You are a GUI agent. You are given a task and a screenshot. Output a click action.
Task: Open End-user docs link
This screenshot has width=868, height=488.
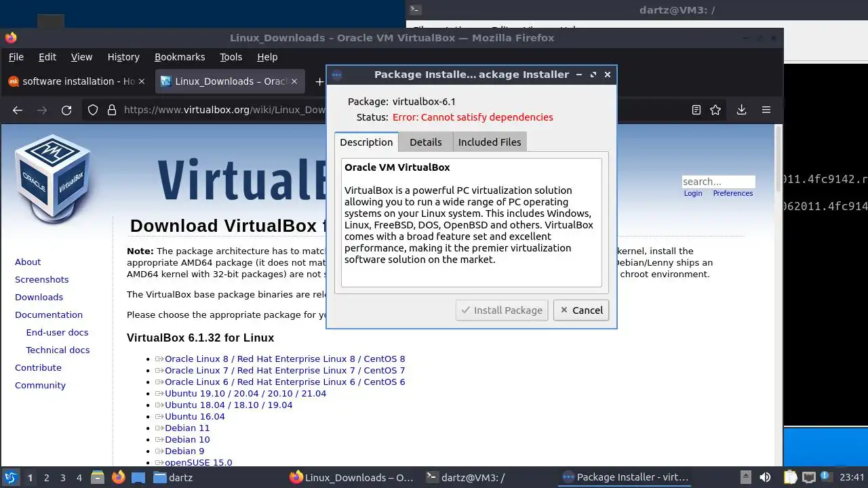(57, 332)
